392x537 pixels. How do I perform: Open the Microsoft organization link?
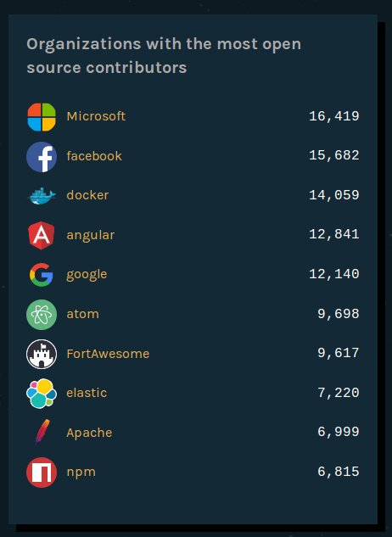(96, 116)
